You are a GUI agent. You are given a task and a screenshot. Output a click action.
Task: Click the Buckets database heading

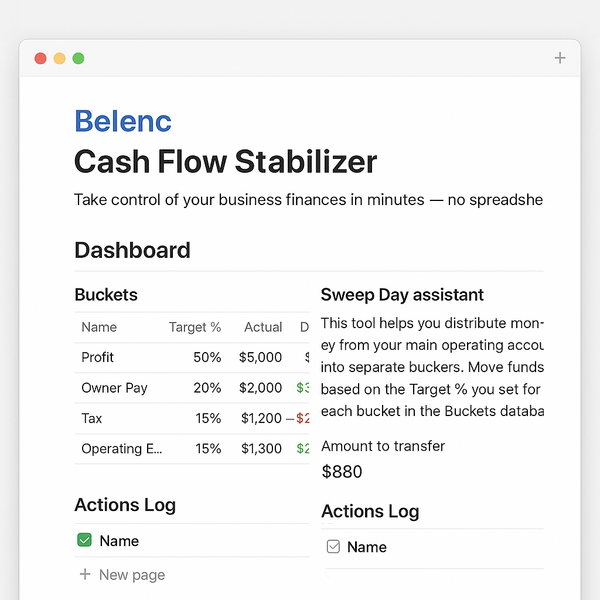tap(106, 295)
